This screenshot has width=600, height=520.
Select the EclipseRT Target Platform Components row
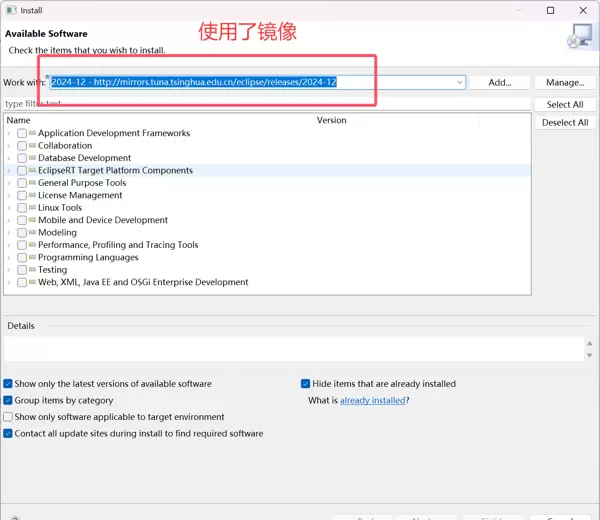(115, 171)
